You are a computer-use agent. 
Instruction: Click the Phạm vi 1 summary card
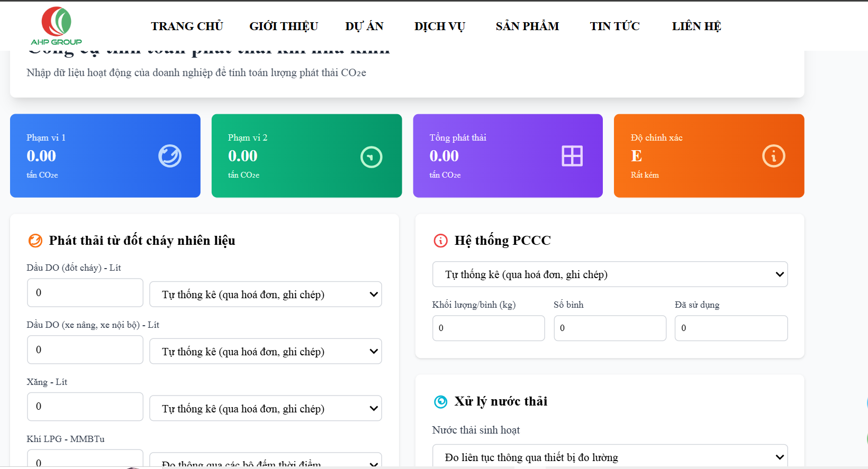click(105, 156)
